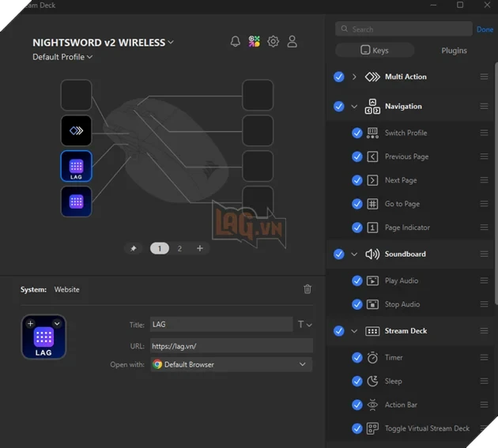Switch to the Plugins tab
Screen dimensions: 498x448
tap(454, 51)
